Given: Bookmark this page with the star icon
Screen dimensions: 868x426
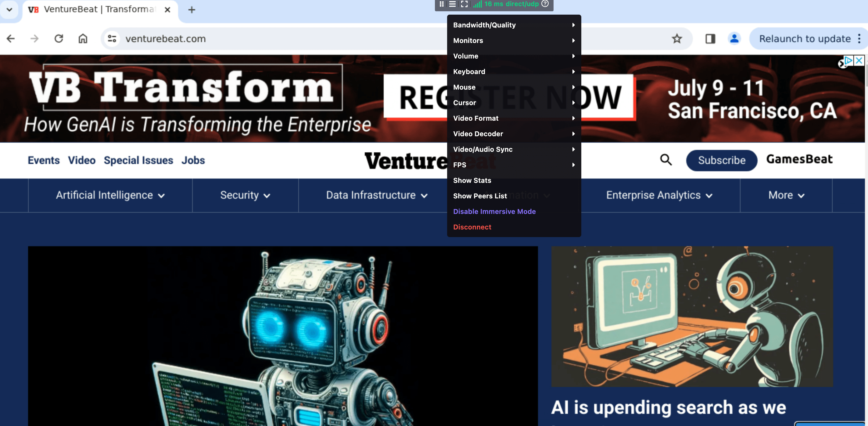Looking at the screenshot, I should point(676,39).
